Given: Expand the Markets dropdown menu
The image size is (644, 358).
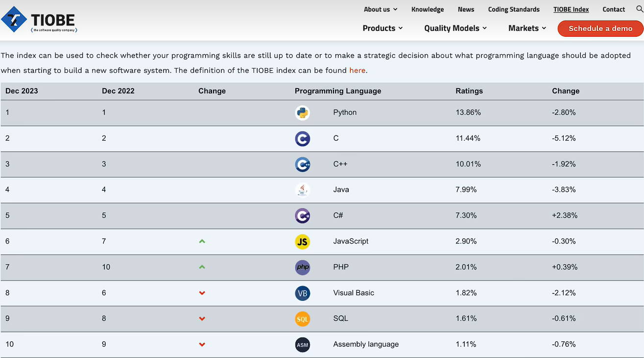Looking at the screenshot, I should [x=527, y=28].
